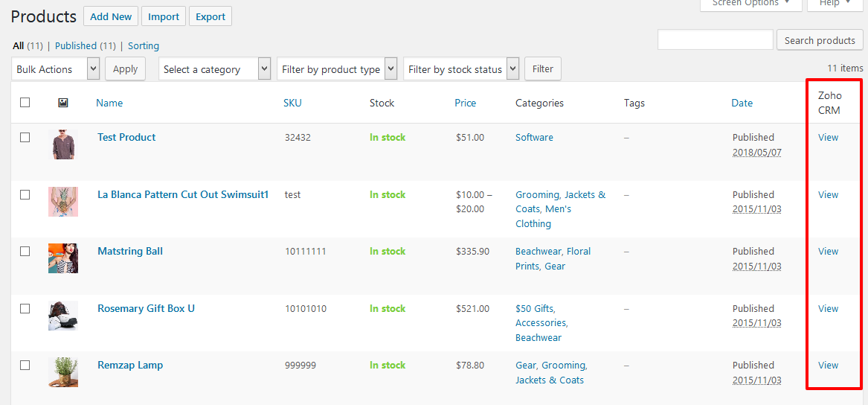Click the image column header icon
868x405 pixels.
click(63, 103)
